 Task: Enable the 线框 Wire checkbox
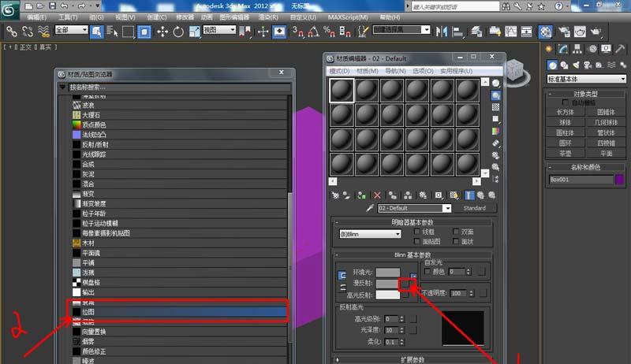tap(417, 232)
